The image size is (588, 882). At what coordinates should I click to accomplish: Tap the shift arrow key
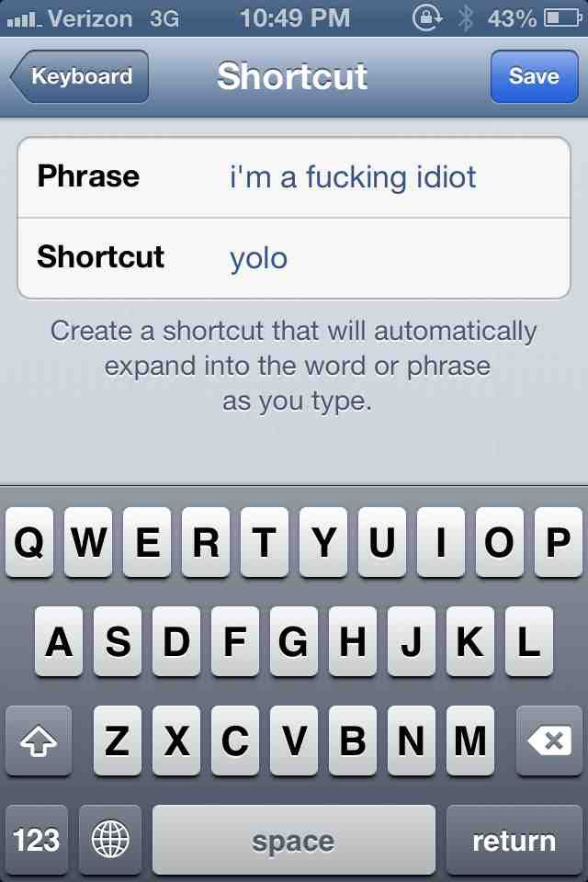pos(39,741)
